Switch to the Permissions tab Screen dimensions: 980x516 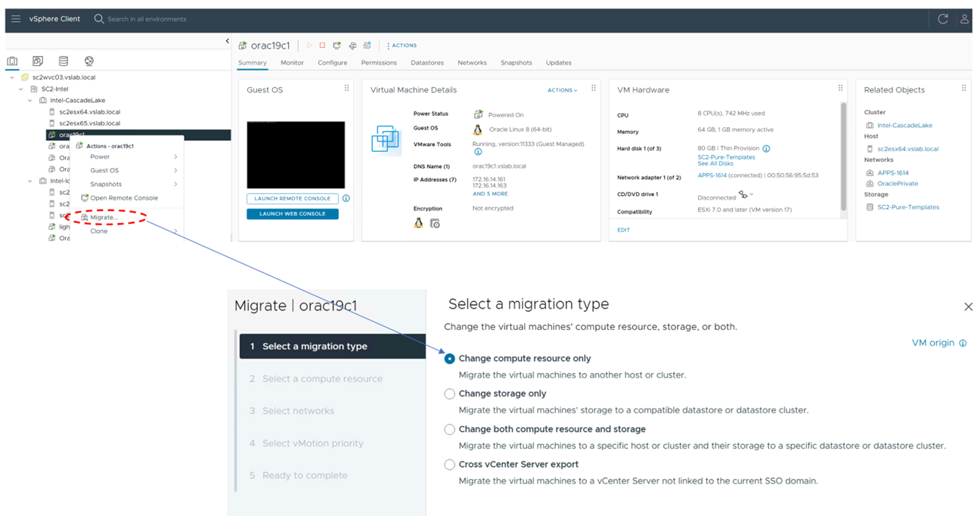[379, 63]
